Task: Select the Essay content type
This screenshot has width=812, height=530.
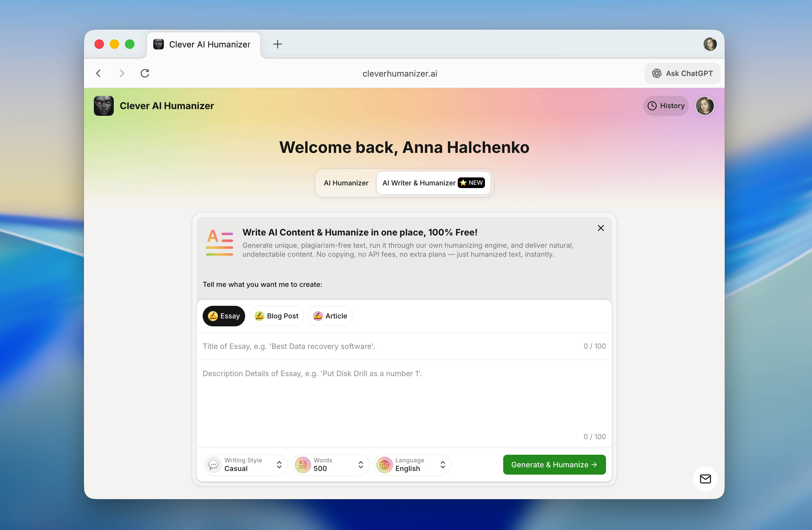Action: (224, 316)
